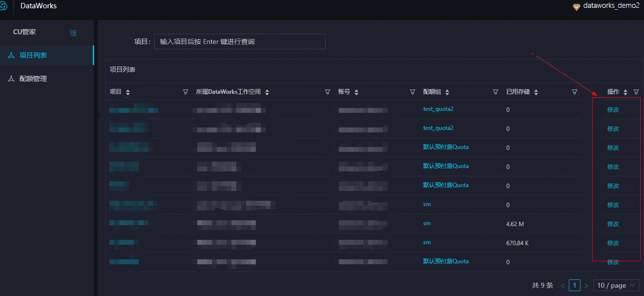Sort table by 项目 column
The height and width of the screenshot is (296, 644).
pyautogui.click(x=128, y=92)
